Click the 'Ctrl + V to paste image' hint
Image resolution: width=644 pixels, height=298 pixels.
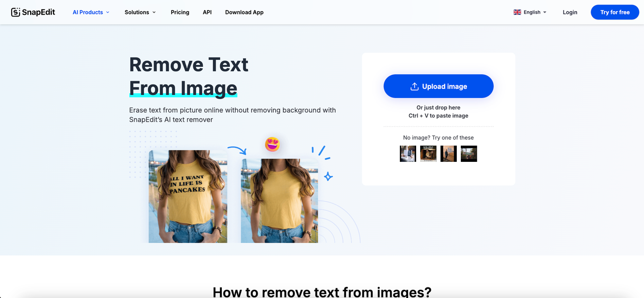(438, 116)
